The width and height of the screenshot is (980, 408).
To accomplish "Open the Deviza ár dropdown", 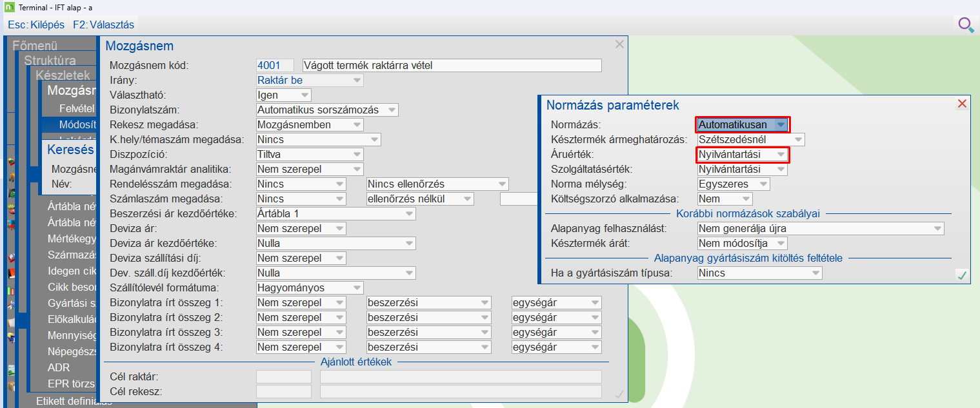I will pyautogui.click(x=301, y=228).
